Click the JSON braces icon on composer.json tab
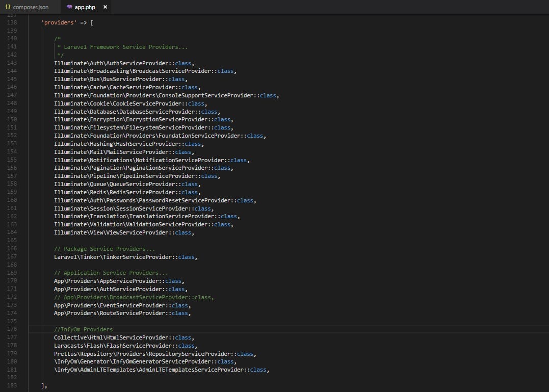Image resolution: width=549 pixels, height=392 pixels. tap(8, 7)
